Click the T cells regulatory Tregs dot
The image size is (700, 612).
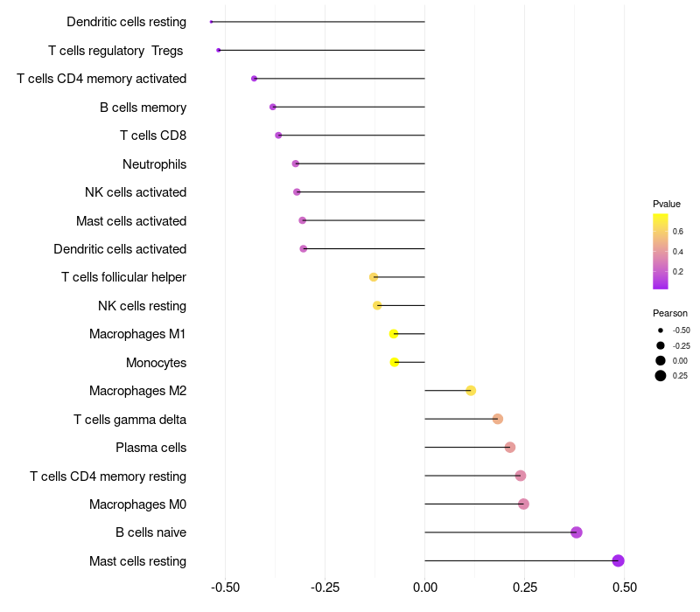219,50
